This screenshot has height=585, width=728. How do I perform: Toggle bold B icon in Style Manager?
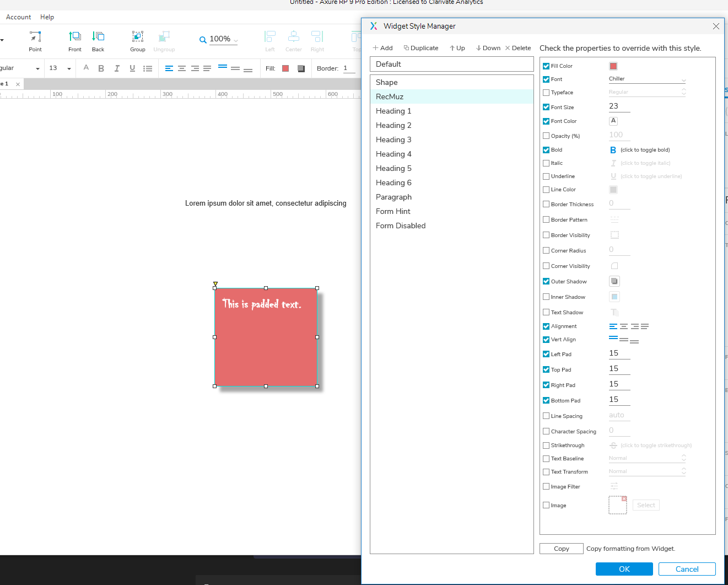pos(613,150)
